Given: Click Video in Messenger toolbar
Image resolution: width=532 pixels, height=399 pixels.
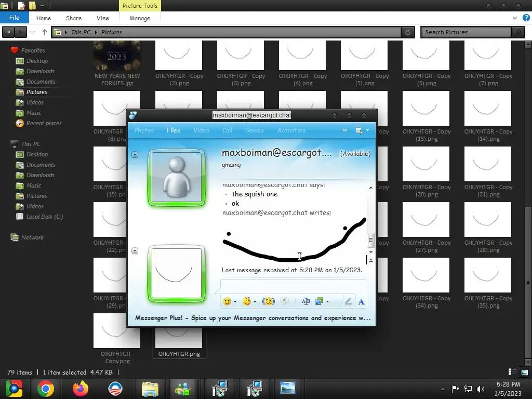Looking at the screenshot, I should 201,130.
